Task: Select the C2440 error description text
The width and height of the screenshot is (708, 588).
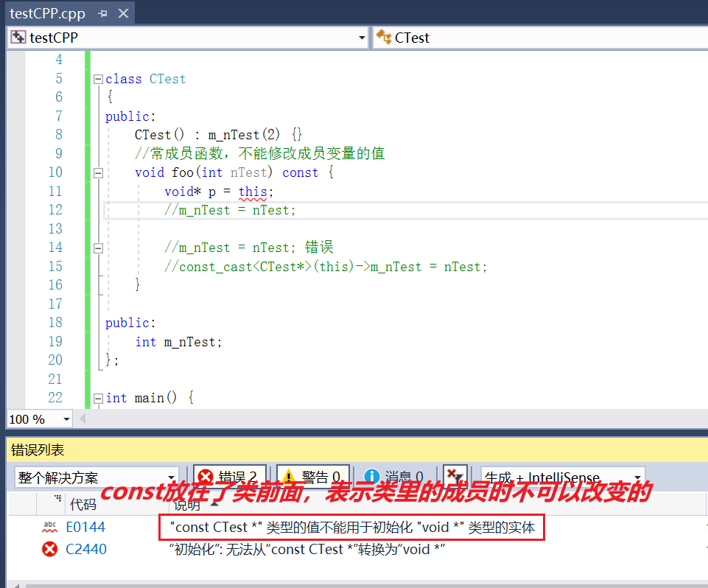Action: coord(307,549)
